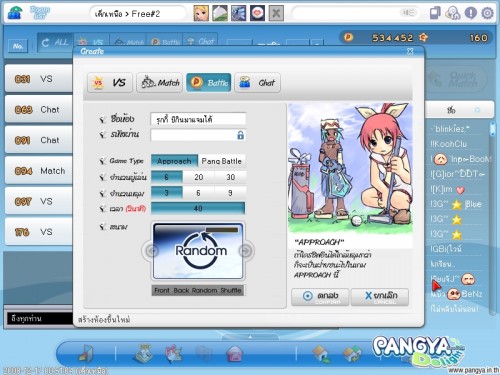The image size is (500, 375).
Task: Open the headset support icon
Action: click(453, 13)
